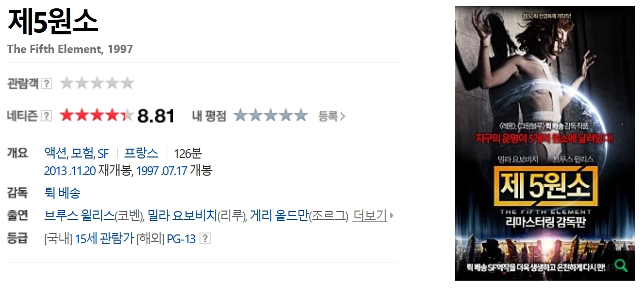Click the magnifier icon on the poster
Viewport: 644px width, 289px height.
(621, 265)
